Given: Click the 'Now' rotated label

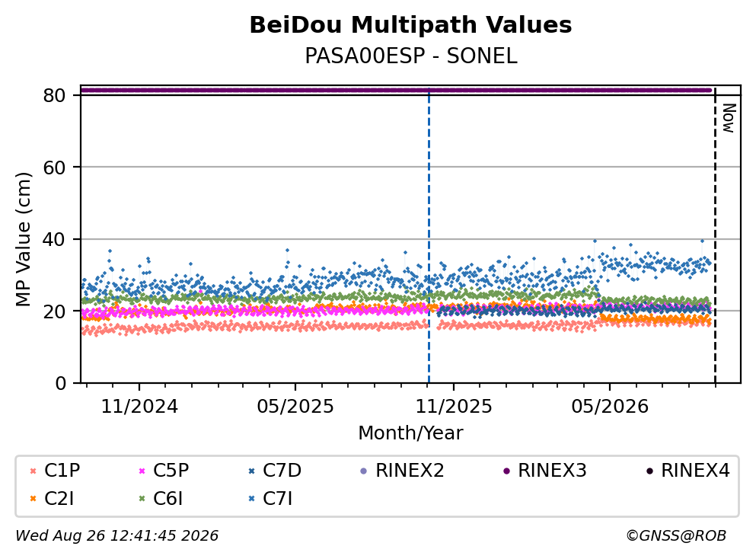Looking at the screenshot, I should [729, 118].
